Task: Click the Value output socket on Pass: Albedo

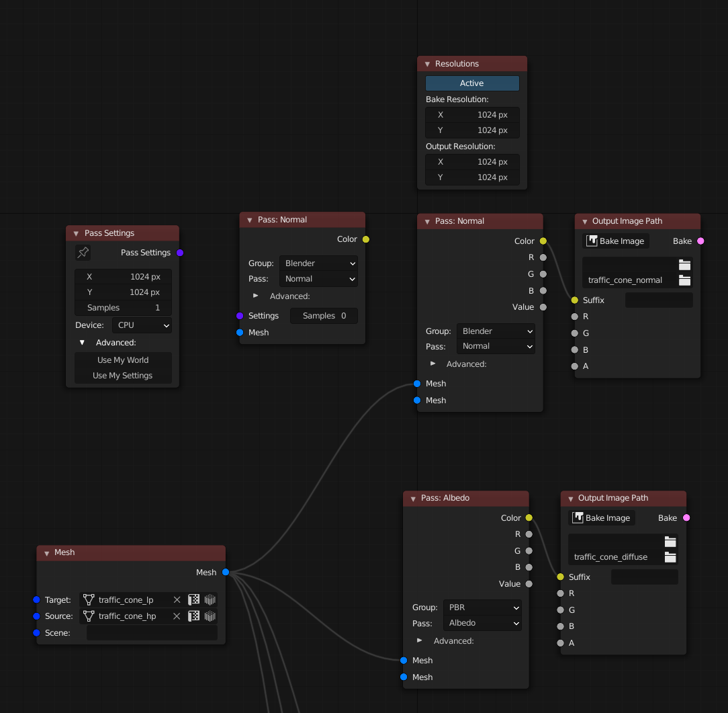Action: [529, 584]
